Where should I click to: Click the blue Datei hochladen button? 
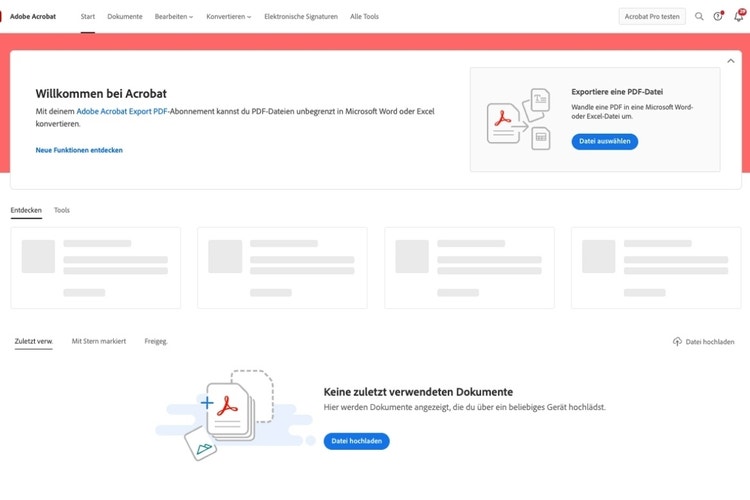[x=356, y=441]
